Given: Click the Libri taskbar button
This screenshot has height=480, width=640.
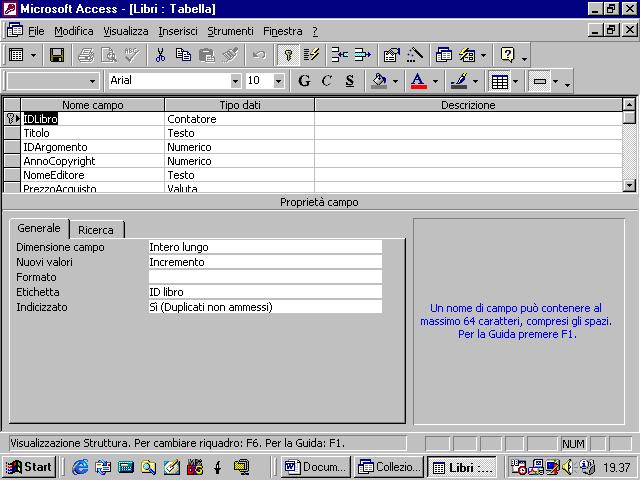Looking at the screenshot, I should click(462, 467).
